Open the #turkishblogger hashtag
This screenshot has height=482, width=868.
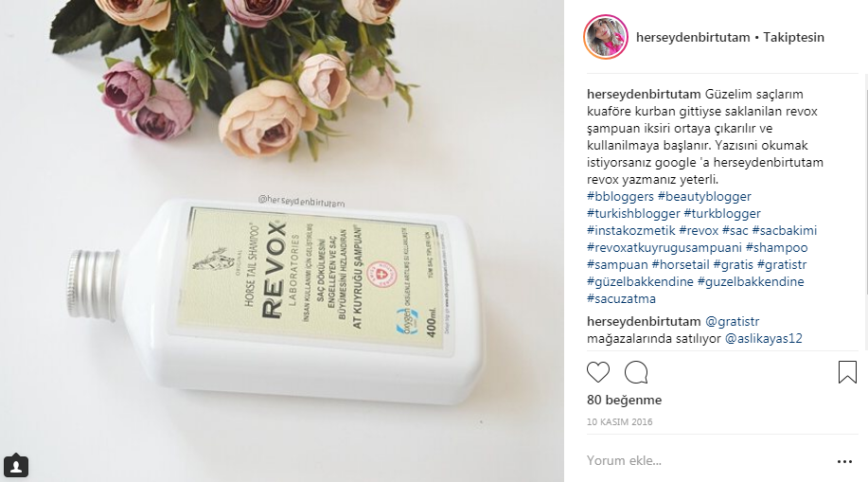[633, 214]
